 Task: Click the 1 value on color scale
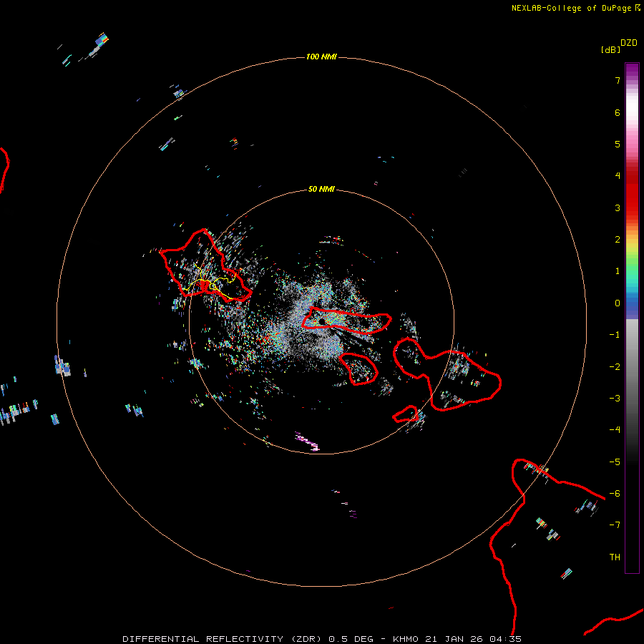(618, 271)
